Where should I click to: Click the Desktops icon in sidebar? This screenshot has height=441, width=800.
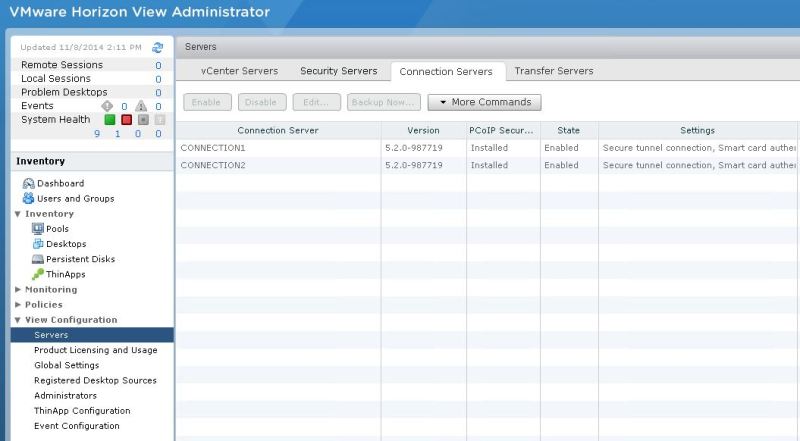(x=38, y=243)
